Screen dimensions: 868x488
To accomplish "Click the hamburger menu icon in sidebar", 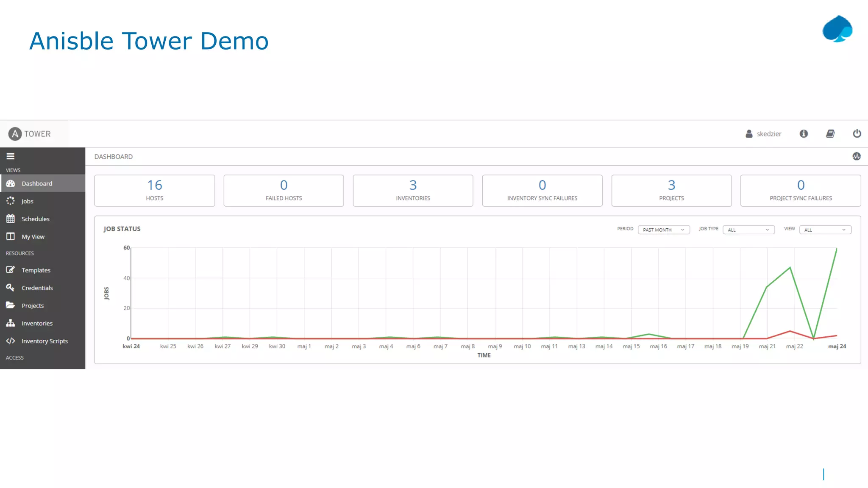I will (x=11, y=156).
